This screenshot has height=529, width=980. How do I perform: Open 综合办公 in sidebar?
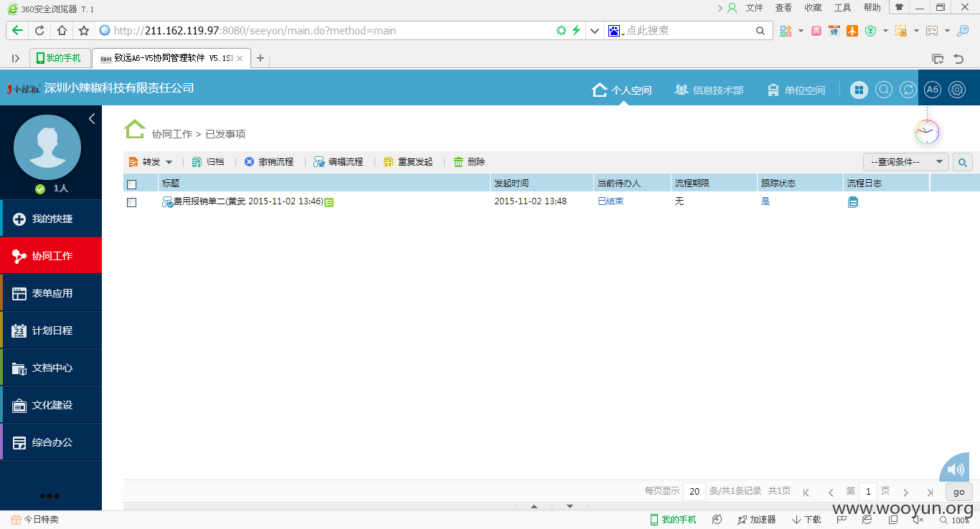(x=51, y=442)
